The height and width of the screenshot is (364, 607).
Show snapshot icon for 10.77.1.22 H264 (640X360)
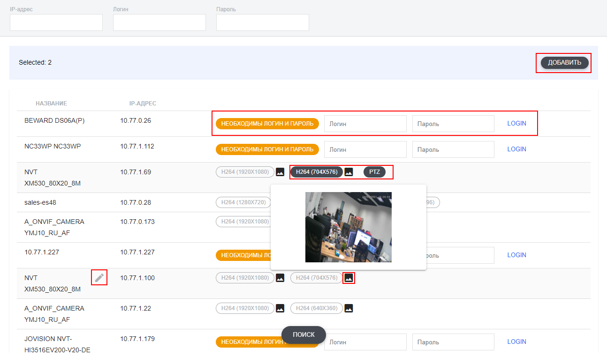tap(349, 308)
